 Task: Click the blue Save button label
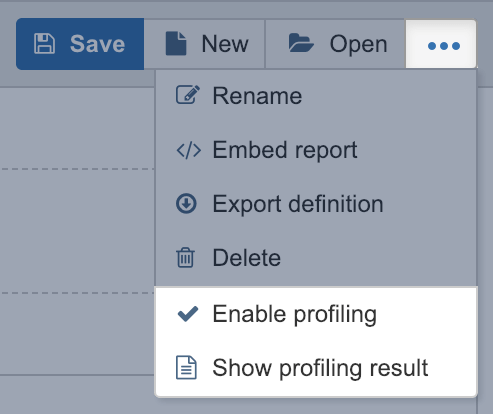97,44
